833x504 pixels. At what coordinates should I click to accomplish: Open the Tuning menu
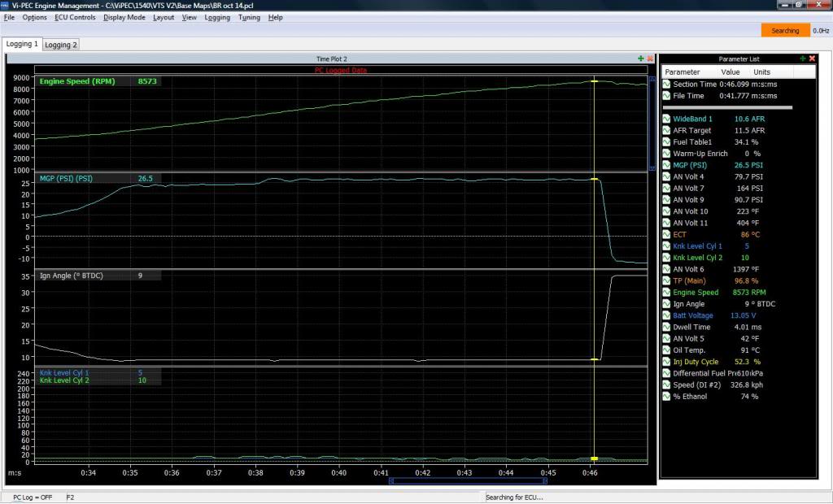[x=249, y=18]
